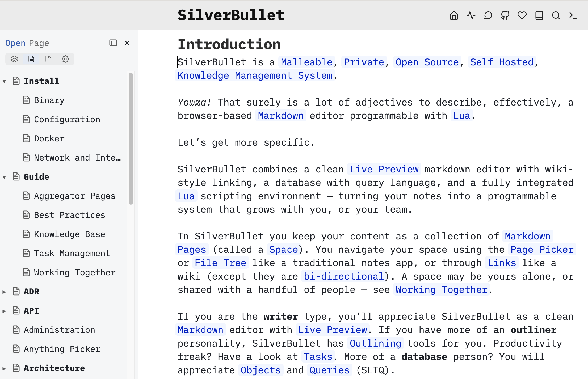Image resolution: width=588 pixels, height=379 pixels.
Task: Follow the Outlining link
Action: tap(375, 343)
